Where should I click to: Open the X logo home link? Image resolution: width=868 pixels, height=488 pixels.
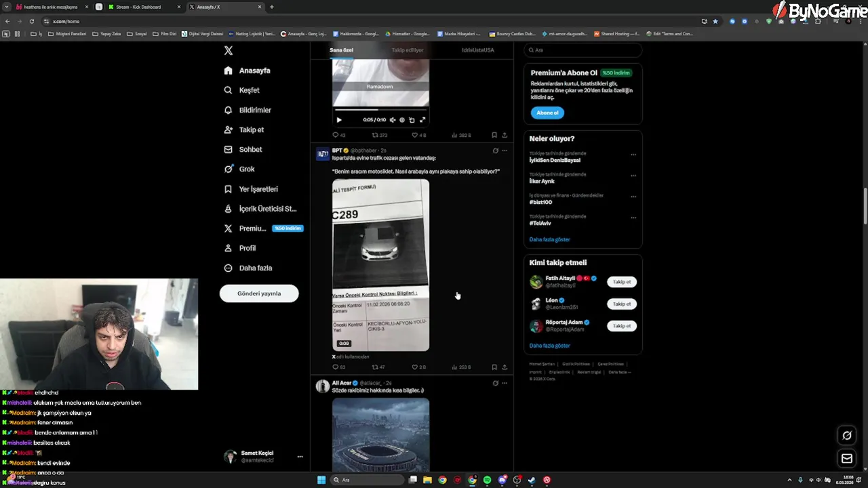click(229, 51)
